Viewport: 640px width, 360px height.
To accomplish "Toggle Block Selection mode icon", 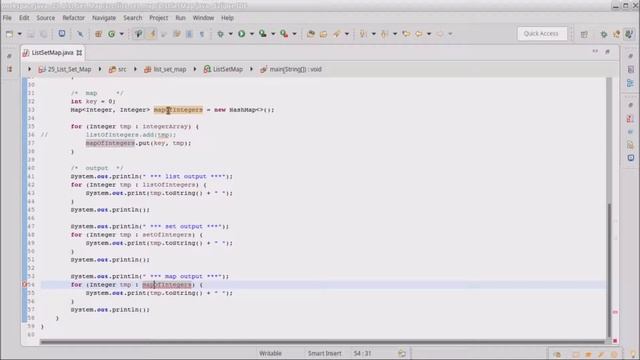I will tap(189, 34).
